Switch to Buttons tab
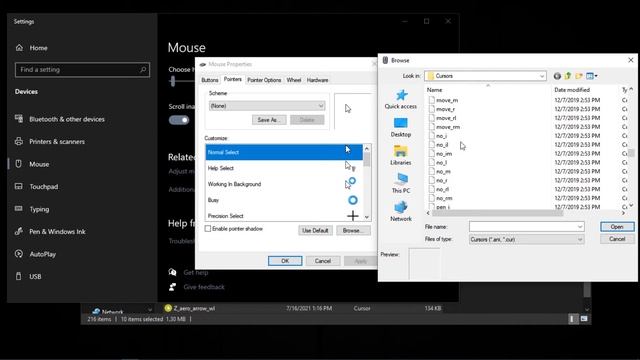The image size is (640, 360). pyautogui.click(x=210, y=80)
